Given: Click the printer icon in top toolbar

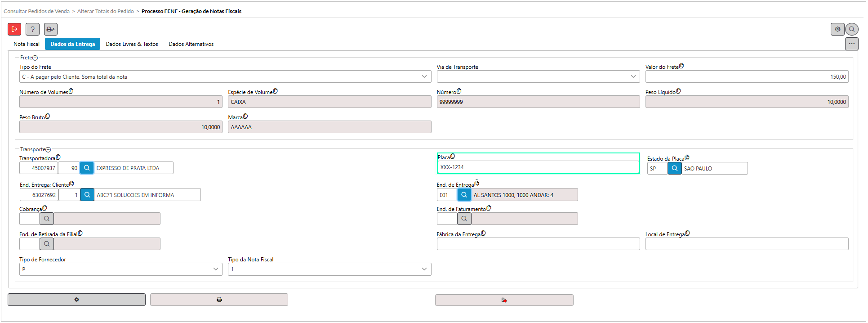Looking at the screenshot, I should point(50,29).
